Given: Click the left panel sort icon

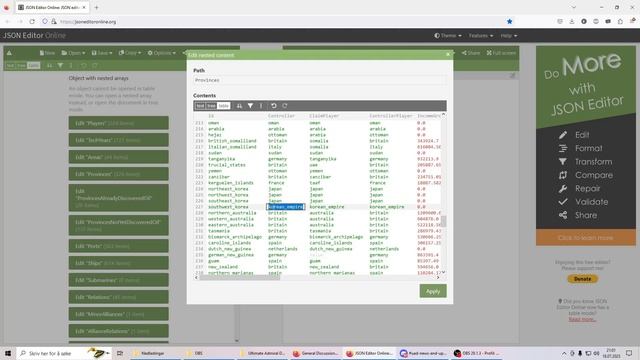Looking at the screenshot, I should point(49,65).
